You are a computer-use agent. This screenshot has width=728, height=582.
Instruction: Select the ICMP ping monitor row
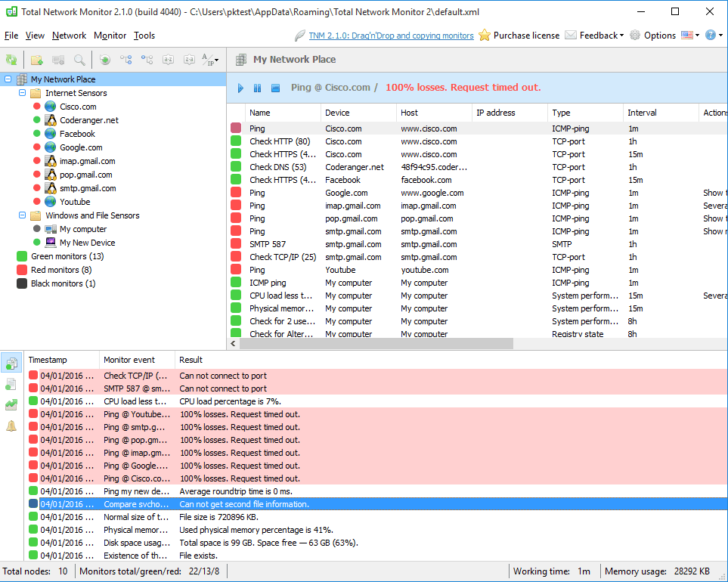(477, 283)
